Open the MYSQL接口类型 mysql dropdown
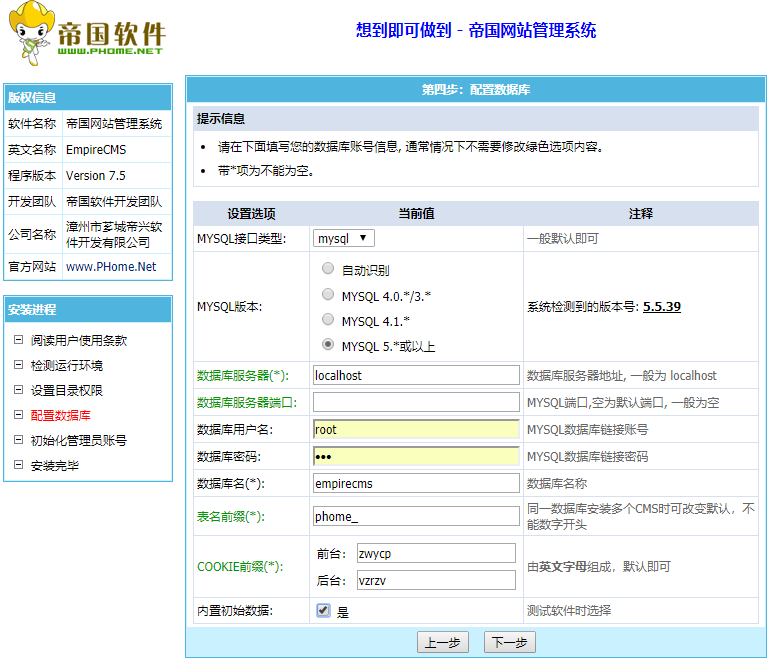Screen dimensions: 771x672 pos(344,238)
